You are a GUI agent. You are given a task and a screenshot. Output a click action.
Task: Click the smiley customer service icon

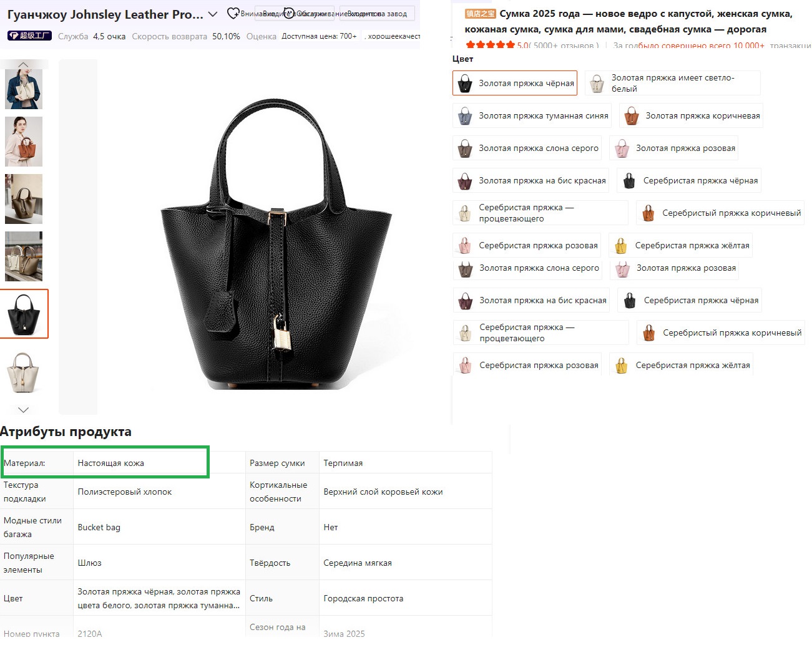coord(289,13)
